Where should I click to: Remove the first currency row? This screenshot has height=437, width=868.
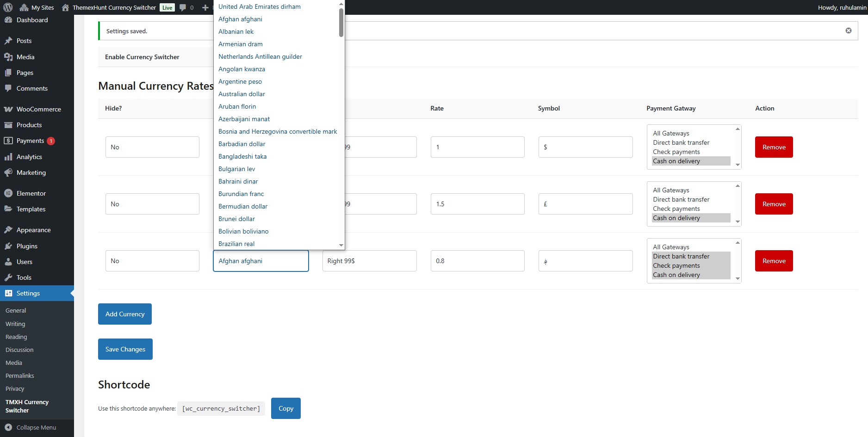(774, 147)
